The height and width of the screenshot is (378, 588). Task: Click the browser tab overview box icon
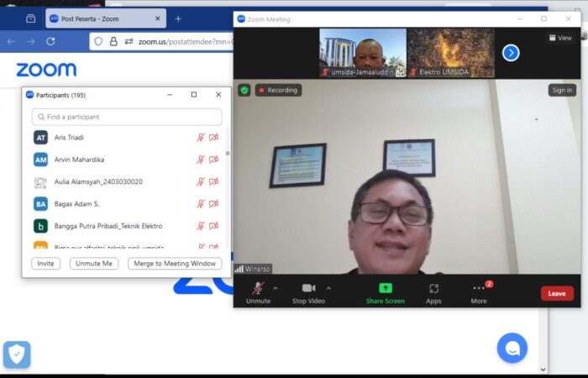pos(31,18)
